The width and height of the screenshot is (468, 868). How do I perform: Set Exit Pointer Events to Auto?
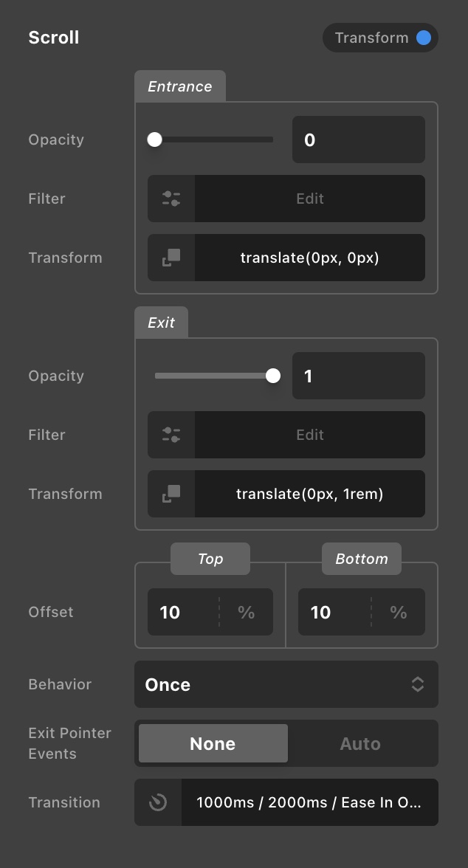[x=360, y=743]
